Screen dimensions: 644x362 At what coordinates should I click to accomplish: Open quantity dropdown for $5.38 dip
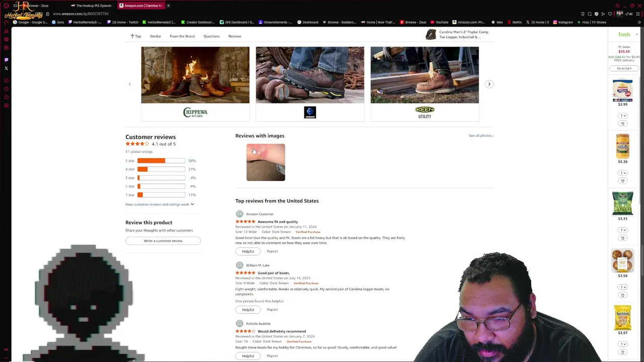click(x=623, y=173)
